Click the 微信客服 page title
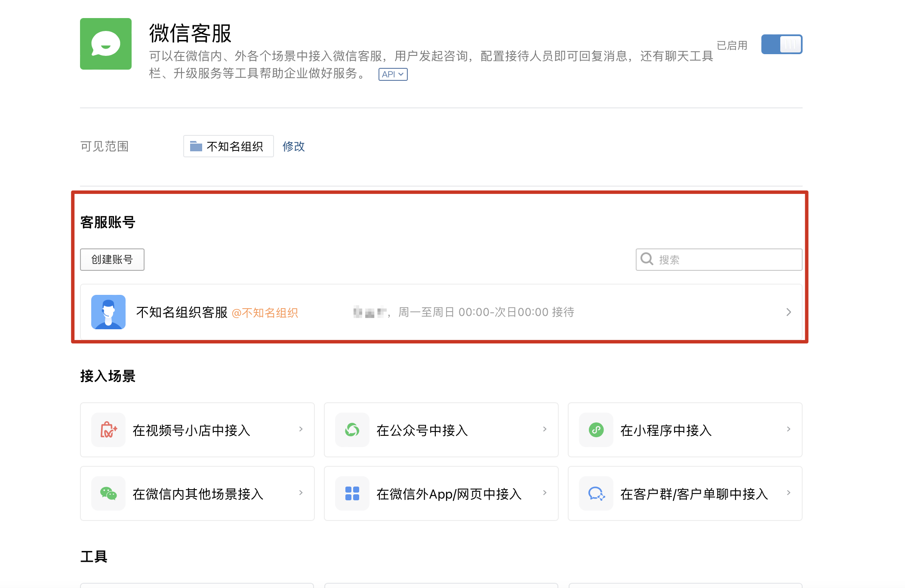Image resolution: width=905 pixels, height=588 pixels. pyautogui.click(x=191, y=33)
